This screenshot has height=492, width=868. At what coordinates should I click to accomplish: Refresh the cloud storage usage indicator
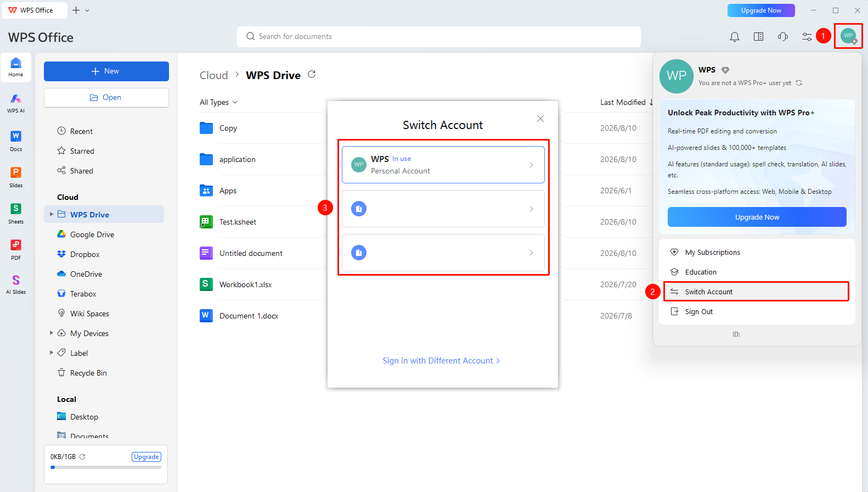tap(82, 457)
